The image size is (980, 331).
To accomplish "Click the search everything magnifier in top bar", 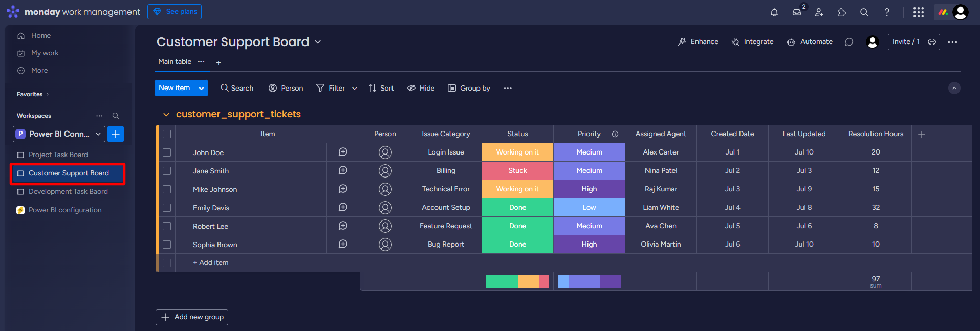I will (864, 12).
